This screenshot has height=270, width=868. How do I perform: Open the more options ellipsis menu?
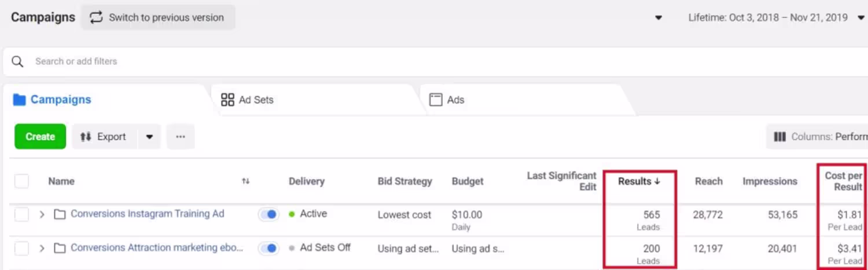(181, 137)
